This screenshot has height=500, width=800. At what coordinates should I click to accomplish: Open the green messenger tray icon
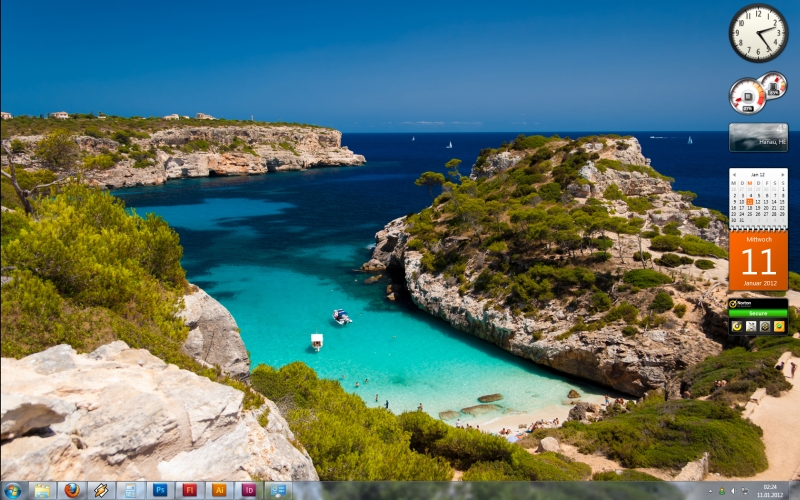[x=720, y=491]
